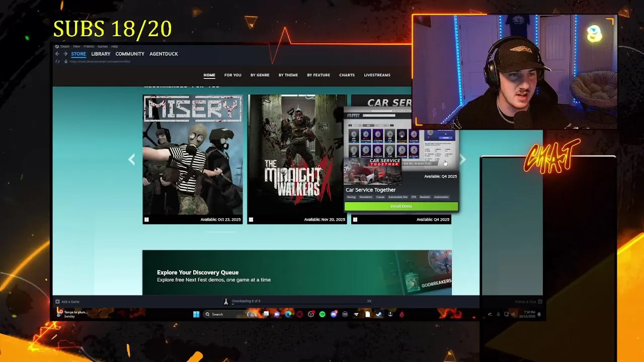
Task: Click the Add a Game plus icon
Action: 57,302
